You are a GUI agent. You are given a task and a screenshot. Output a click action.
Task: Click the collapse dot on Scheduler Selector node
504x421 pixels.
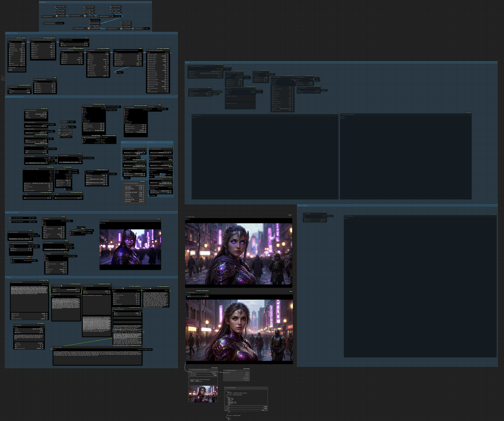coord(25,122)
